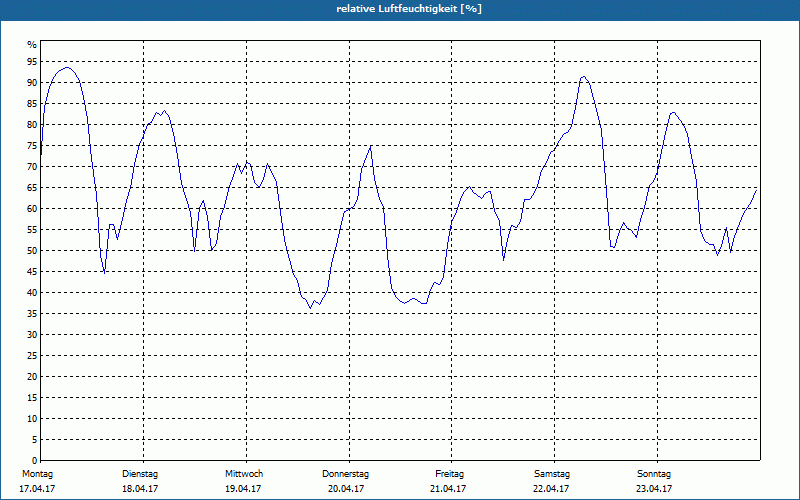Click the date label 17.04.17

click(x=37, y=489)
